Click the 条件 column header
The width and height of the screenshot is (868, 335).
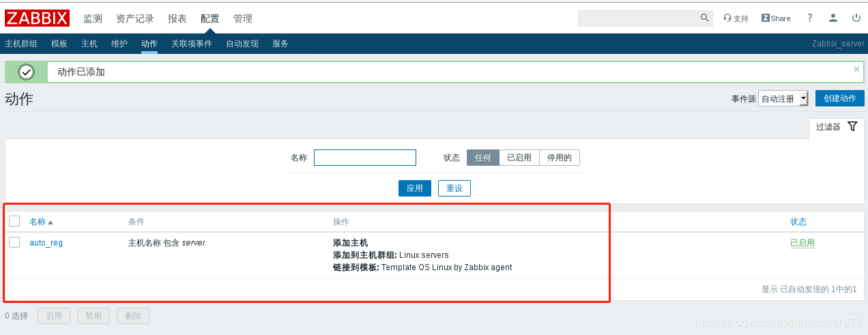(136, 222)
